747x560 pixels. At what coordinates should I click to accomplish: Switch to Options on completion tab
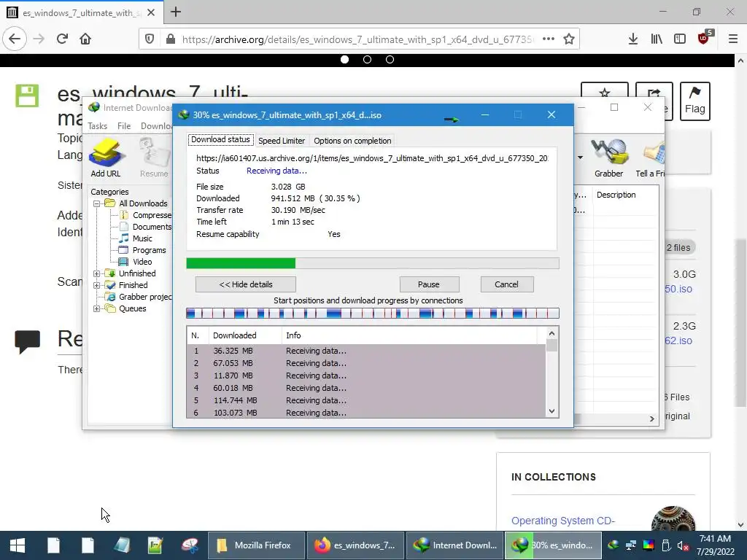pos(352,141)
